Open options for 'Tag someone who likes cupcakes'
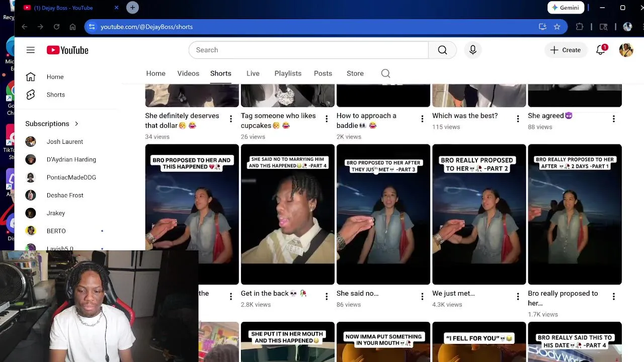The height and width of the screenshot is (362, 644). [x=327, y=119]
